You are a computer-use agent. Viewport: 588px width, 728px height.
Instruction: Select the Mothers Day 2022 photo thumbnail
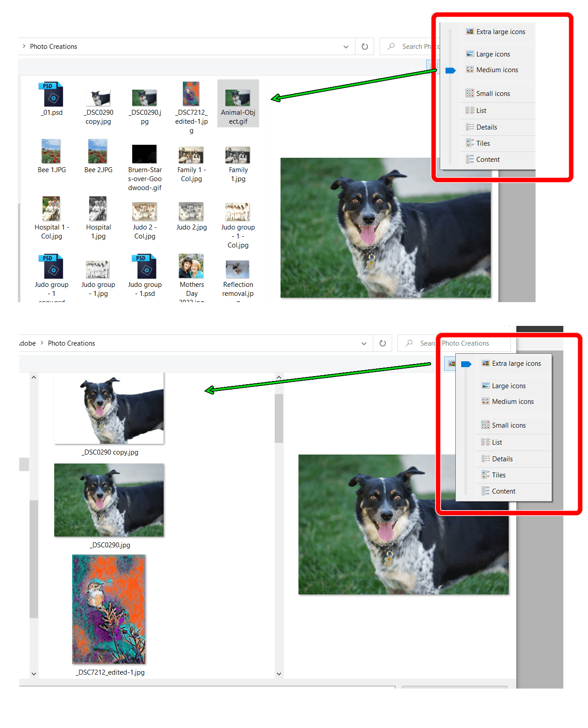(191, 266)
